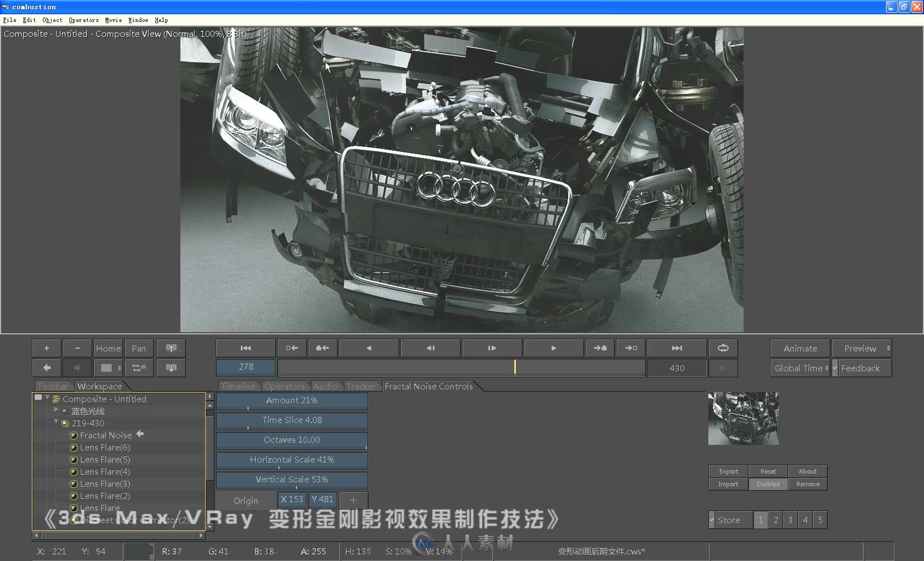Play the clip in reverse
Screen dimensions: 924x561
(x=369, y=348)
